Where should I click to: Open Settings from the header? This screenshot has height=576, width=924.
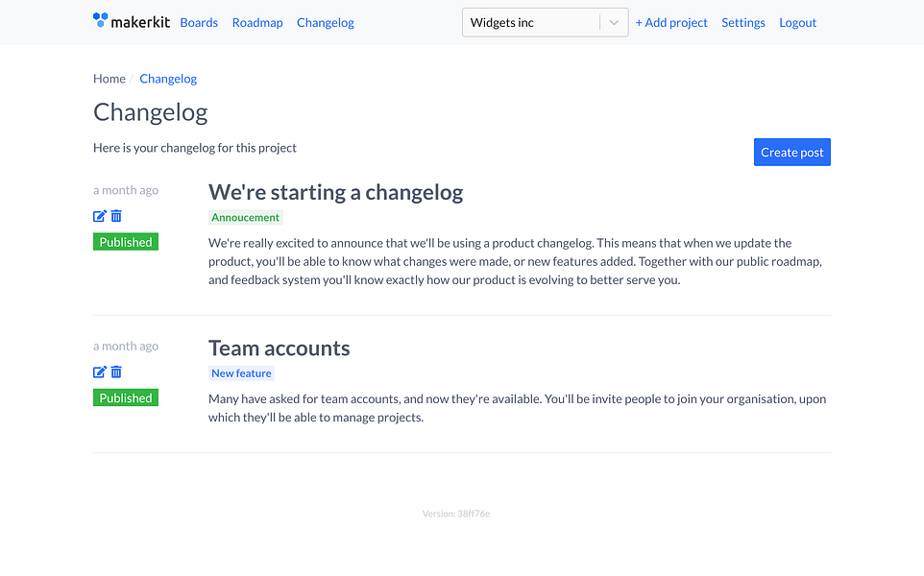743,22
